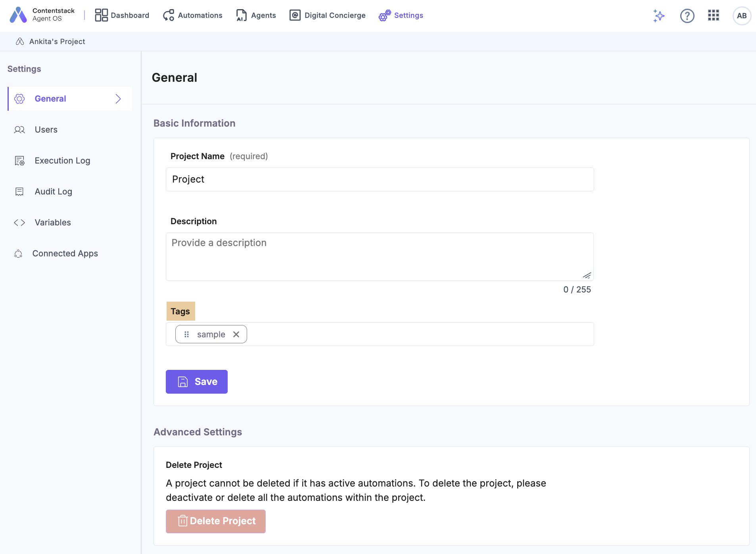The height and width of the screenshot is (554, 756).
Task: Open the AI sparkle assistant icon
Action: pyautogui.click(x=659, y=16)
